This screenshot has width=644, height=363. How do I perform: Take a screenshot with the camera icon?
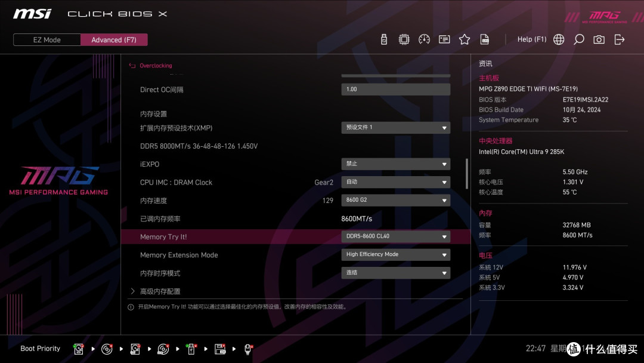599,39
